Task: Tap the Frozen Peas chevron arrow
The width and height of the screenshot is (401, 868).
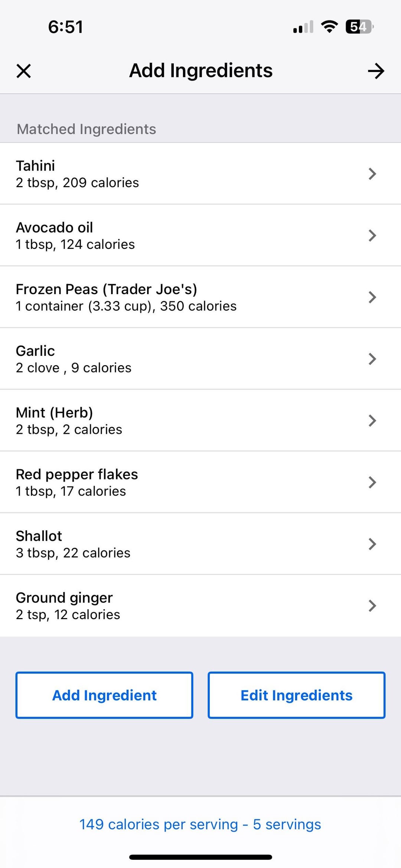Action: [372, 297]
